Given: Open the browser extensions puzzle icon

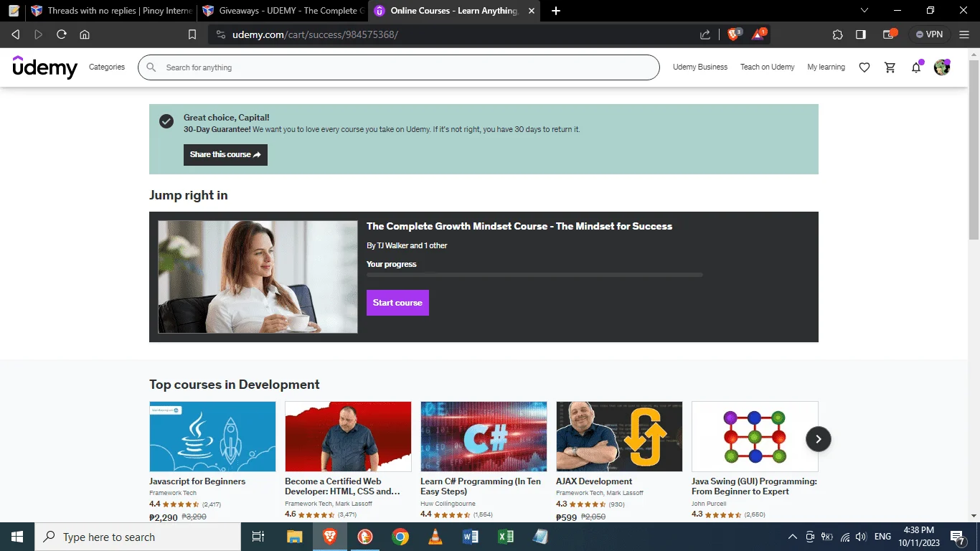Looking at the screenshot, I should (838, 34).
